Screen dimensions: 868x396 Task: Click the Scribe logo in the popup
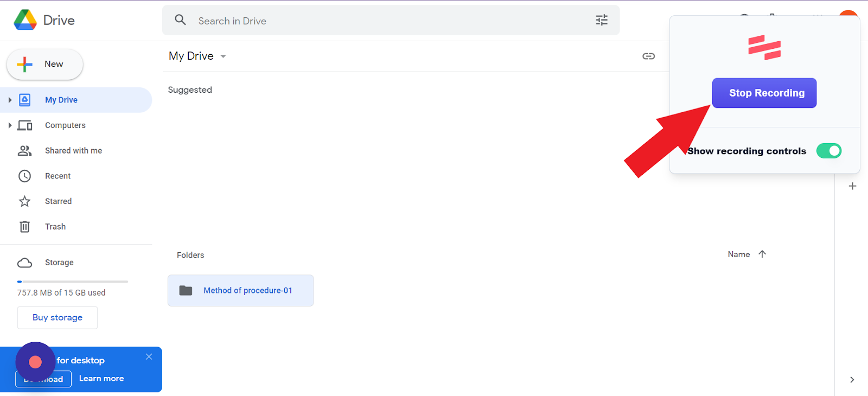click(764, 47)
